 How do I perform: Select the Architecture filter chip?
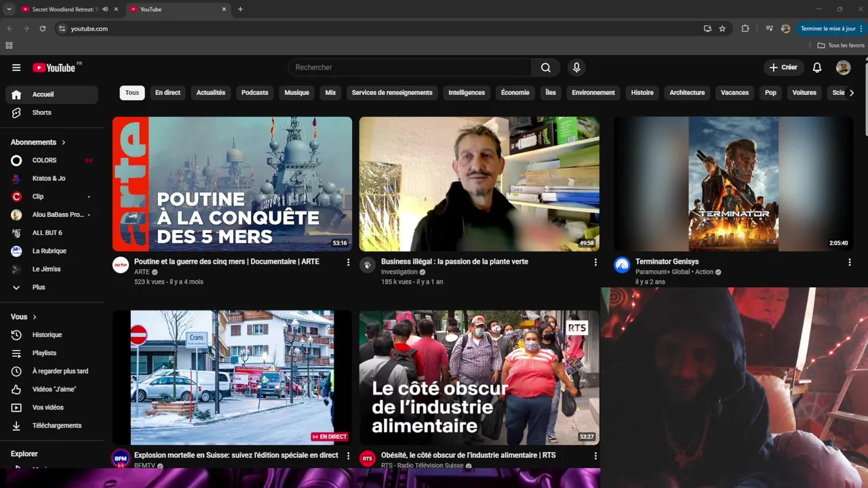click(x=687, y=93)
